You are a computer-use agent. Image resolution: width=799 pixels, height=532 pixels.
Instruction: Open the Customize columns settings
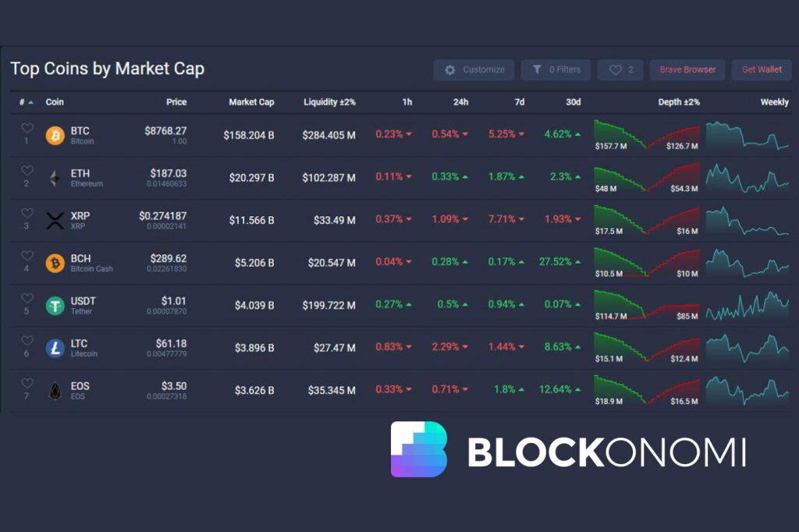(474, 70)
